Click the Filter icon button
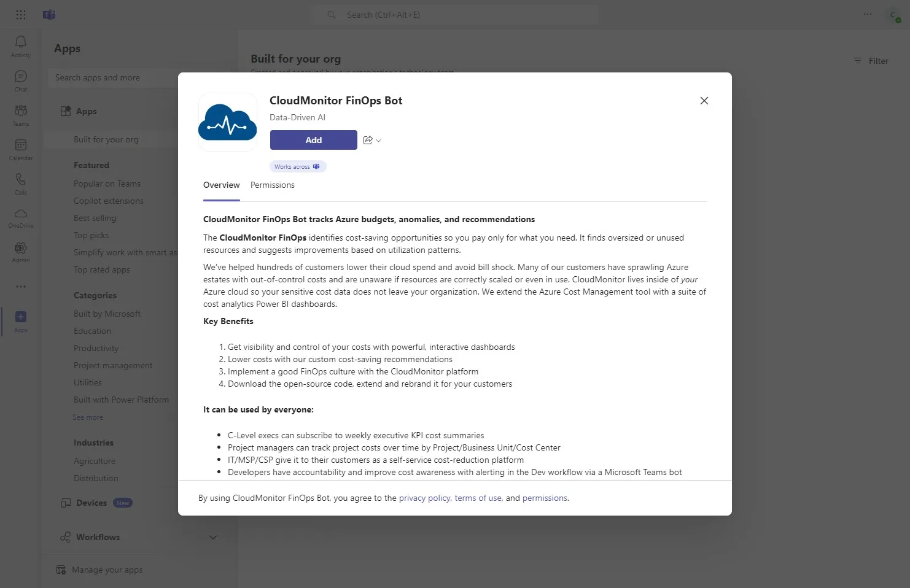Screen dimensions: 910x588 pos(871,61)
